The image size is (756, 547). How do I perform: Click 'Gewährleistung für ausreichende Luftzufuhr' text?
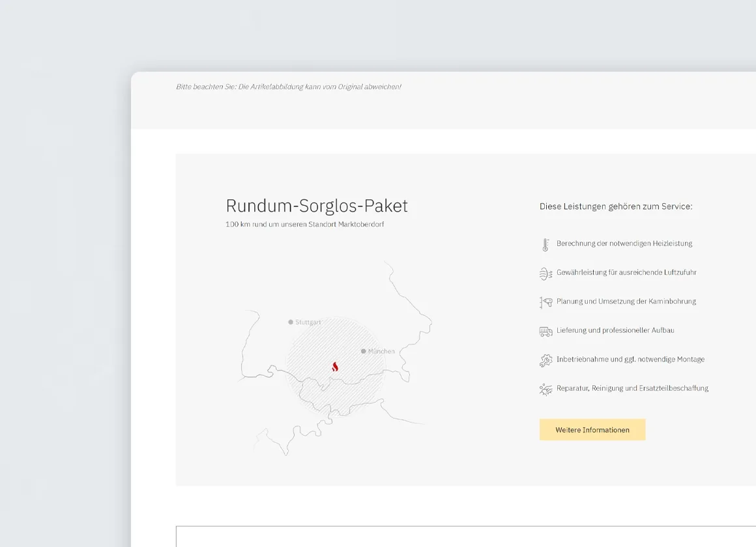click(x=626, y=272)
